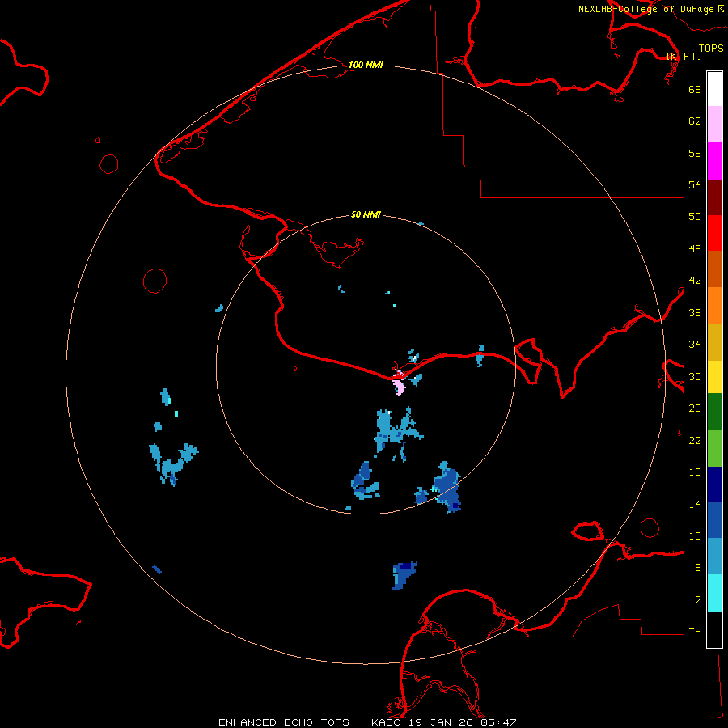Select the 10 legend value

695,536
